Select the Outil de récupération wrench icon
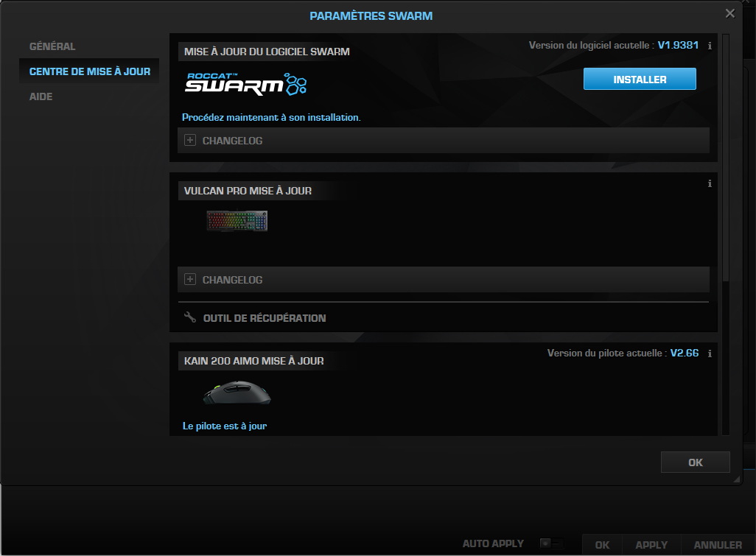Viewport: 756px width, 556px height. tap(190, 318)
